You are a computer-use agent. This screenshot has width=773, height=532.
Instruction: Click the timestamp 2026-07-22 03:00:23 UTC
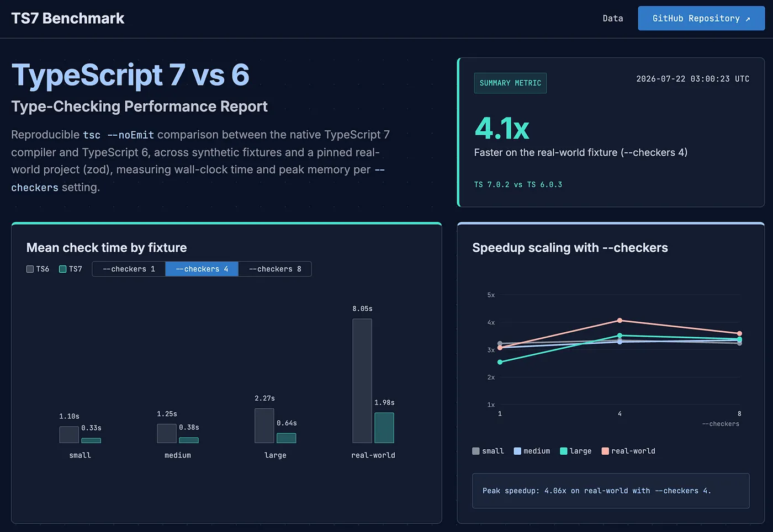click(692, 79)
